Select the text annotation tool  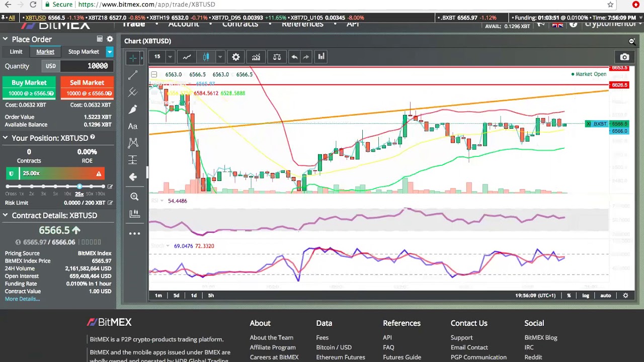coord(133,126)
